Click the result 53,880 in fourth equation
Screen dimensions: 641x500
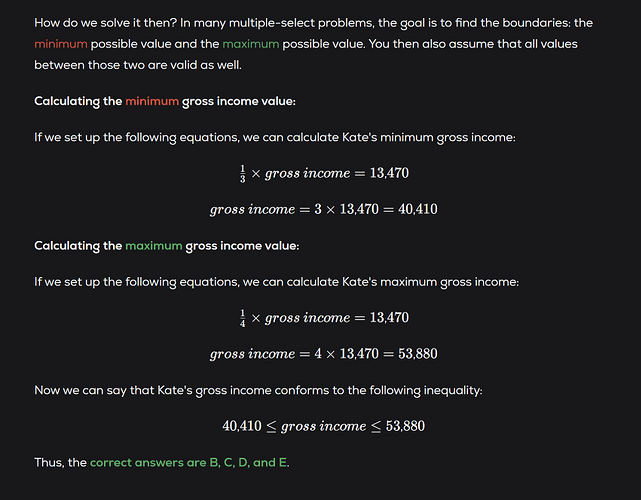[x=417, y=354]
